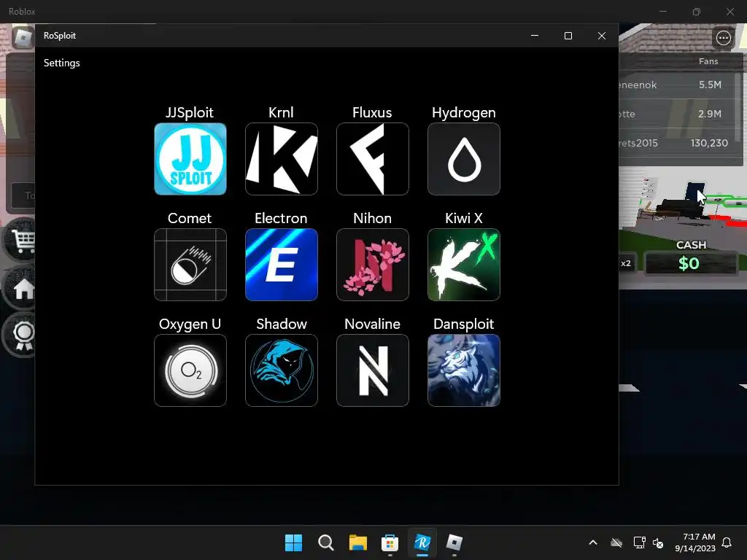This screenshot has width=747, height=560.
Task: Open the clock showing 7:17 AM
Action: [x=695, y=542]
